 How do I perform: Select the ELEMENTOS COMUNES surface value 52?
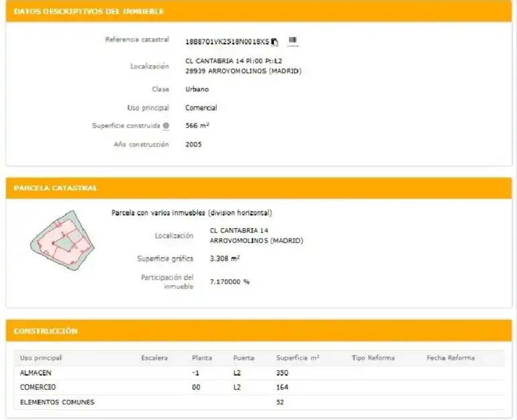pyautogui.click(x=280, y=402)
